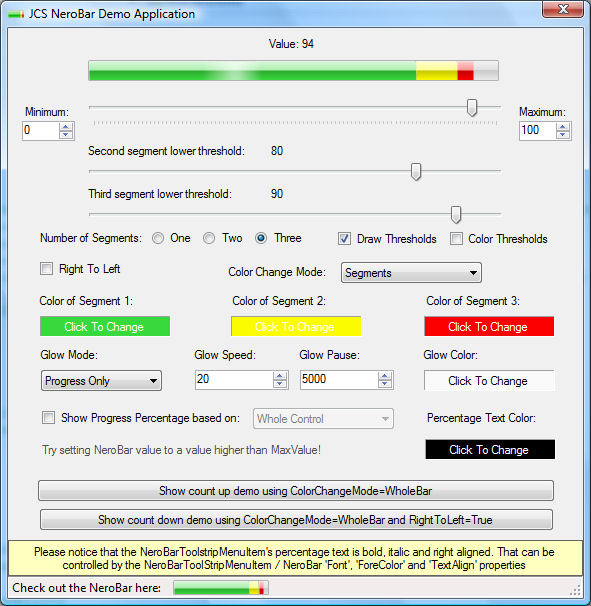The height and width of the screenshot is (606, 591).
Task: Click 'Check out the NeroBar here:' text
Action: click(x=87, y=588)
